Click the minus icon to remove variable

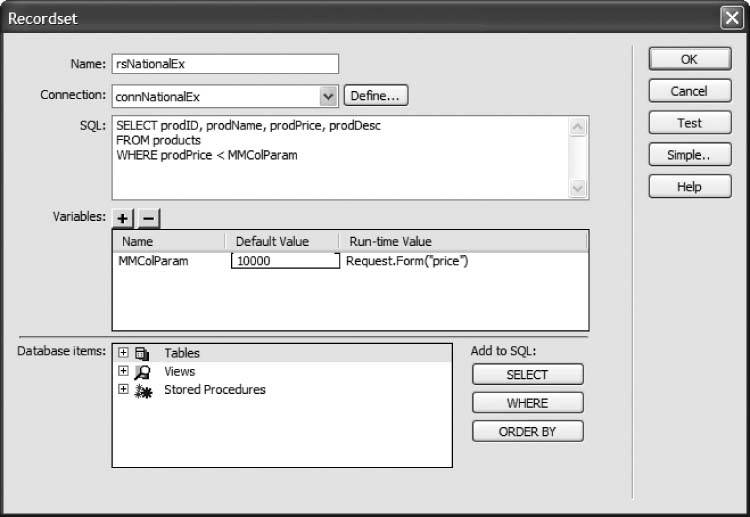point(147,218)
